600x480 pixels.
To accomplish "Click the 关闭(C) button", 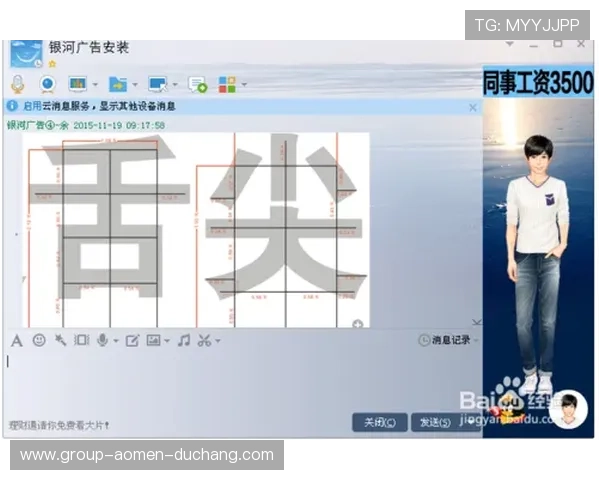I will tap(380, 423).
